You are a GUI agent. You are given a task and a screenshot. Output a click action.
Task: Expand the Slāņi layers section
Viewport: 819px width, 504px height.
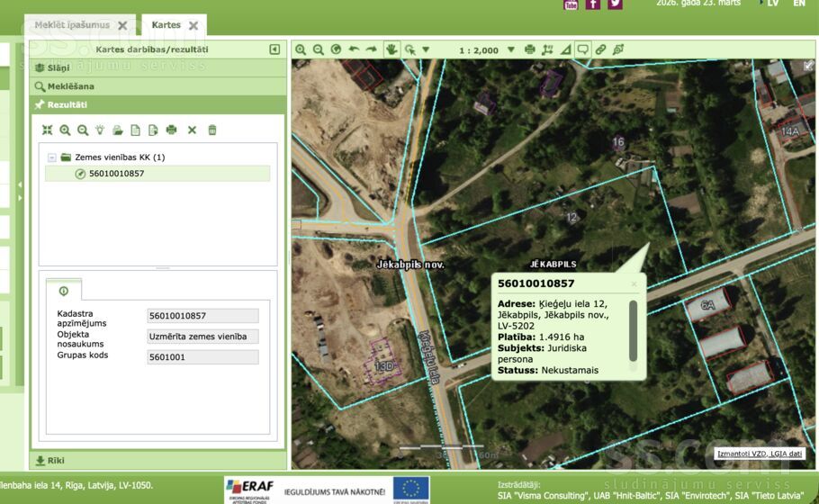(52, 67)
